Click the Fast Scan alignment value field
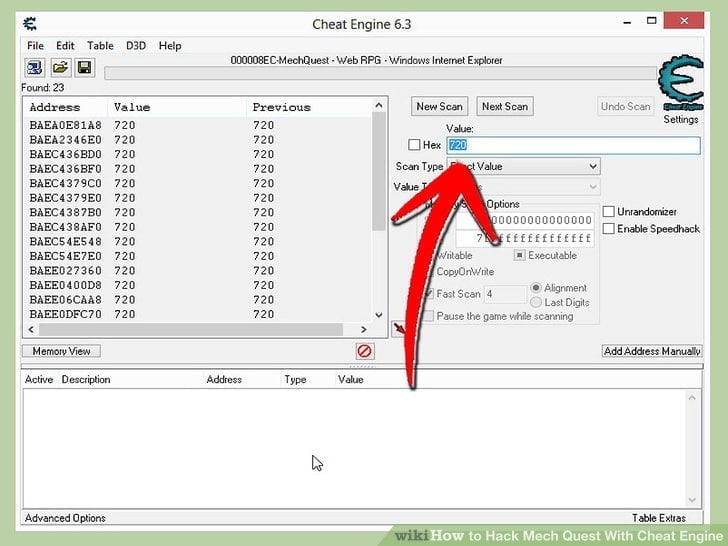Viewport: 728px width, 546px height. point(506,294)
